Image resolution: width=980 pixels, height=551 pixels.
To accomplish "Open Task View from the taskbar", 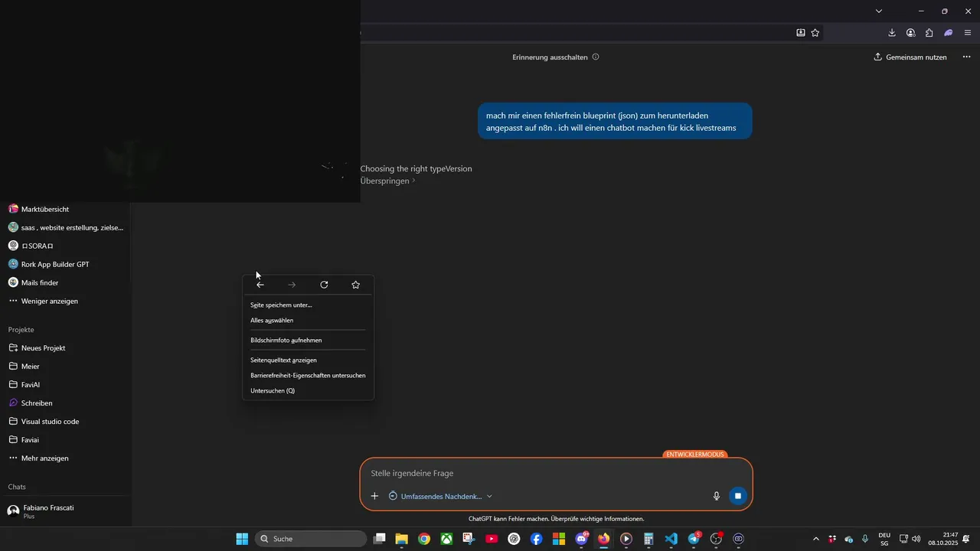I will (x=379, y=539).
